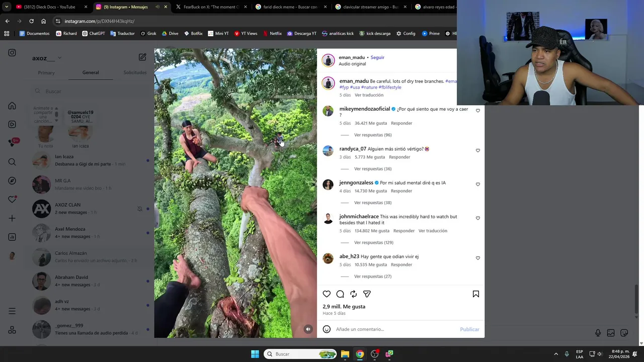644x362 pixels.
Task: Switch to the Primary messages tab
Action: coord(46,73)
